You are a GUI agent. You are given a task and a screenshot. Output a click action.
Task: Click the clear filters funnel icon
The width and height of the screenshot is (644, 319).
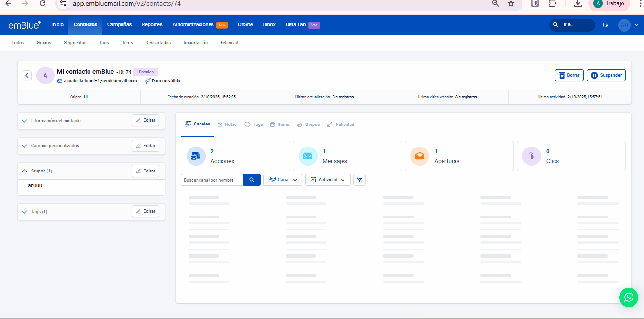(x=359, y=180)
